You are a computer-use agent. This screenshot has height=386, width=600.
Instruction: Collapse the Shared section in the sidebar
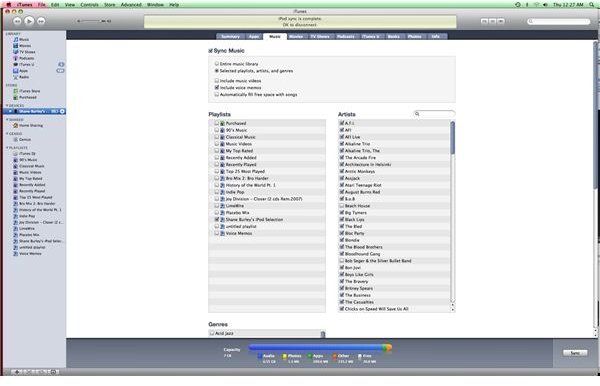[7, 120]
